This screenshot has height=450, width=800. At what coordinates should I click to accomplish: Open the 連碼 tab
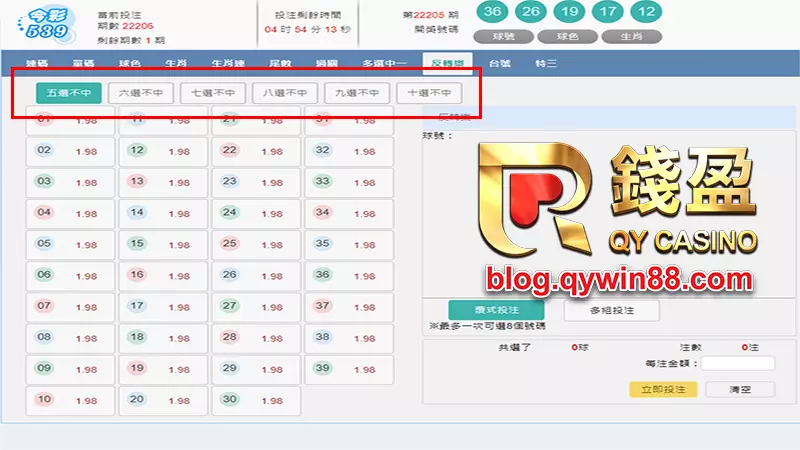37,63
